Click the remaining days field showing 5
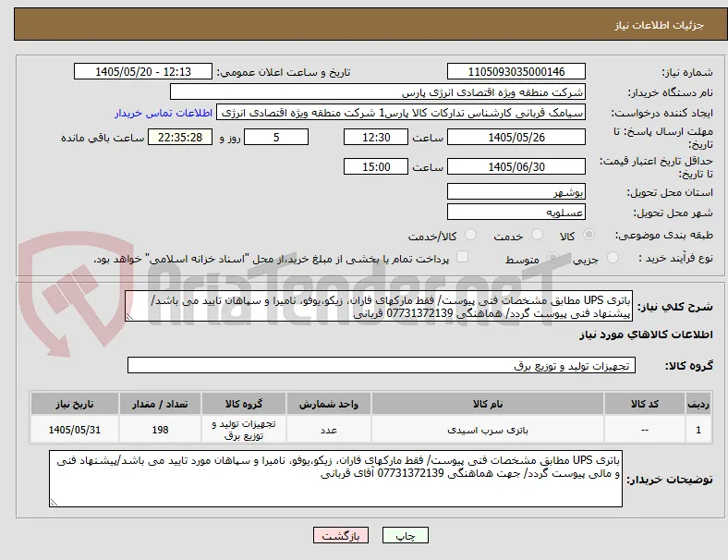This screenshot has height=560, width=728. tap(276, 137)
